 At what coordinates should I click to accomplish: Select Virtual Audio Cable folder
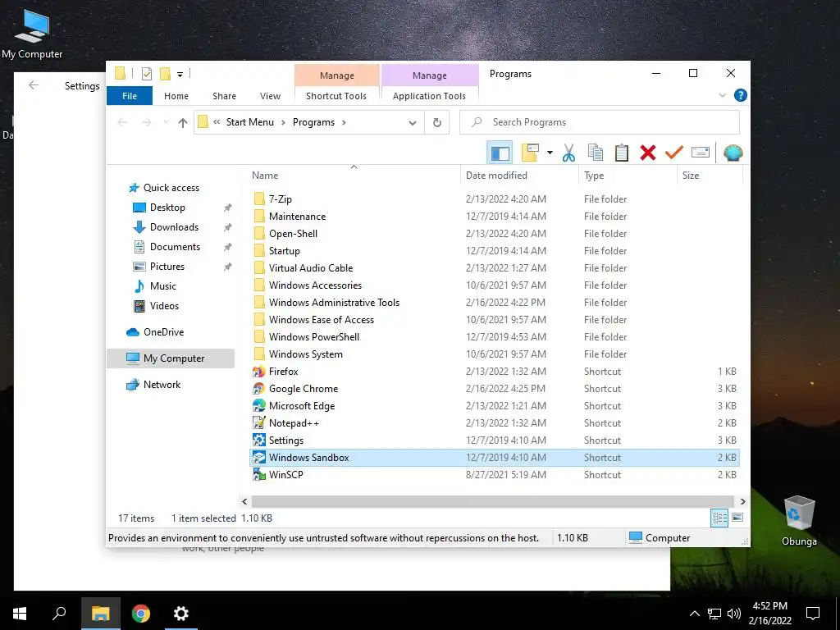coord(311,268)
